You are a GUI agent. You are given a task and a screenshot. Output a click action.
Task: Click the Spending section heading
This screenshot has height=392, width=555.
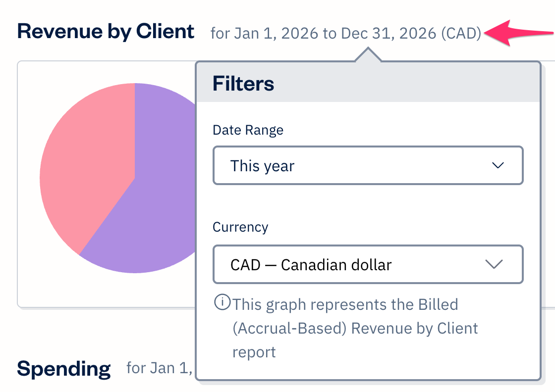(64, 368)
